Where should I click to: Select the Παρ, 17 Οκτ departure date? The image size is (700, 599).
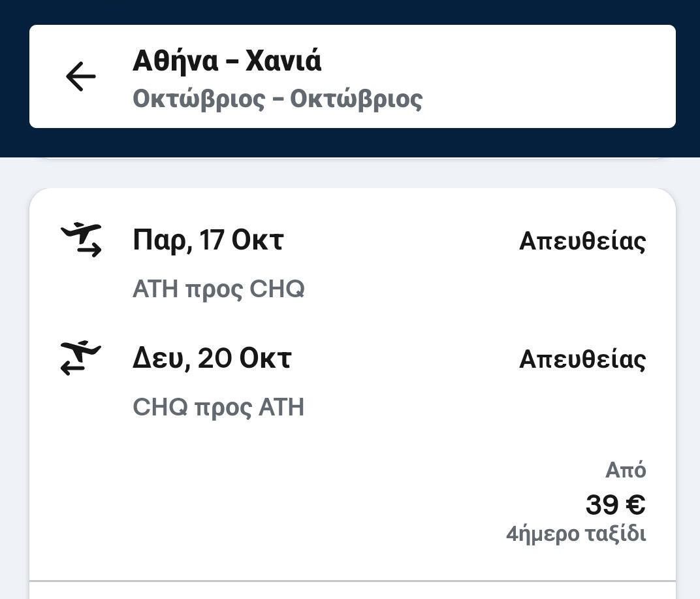pyautogui.click(x=208, y=240)
